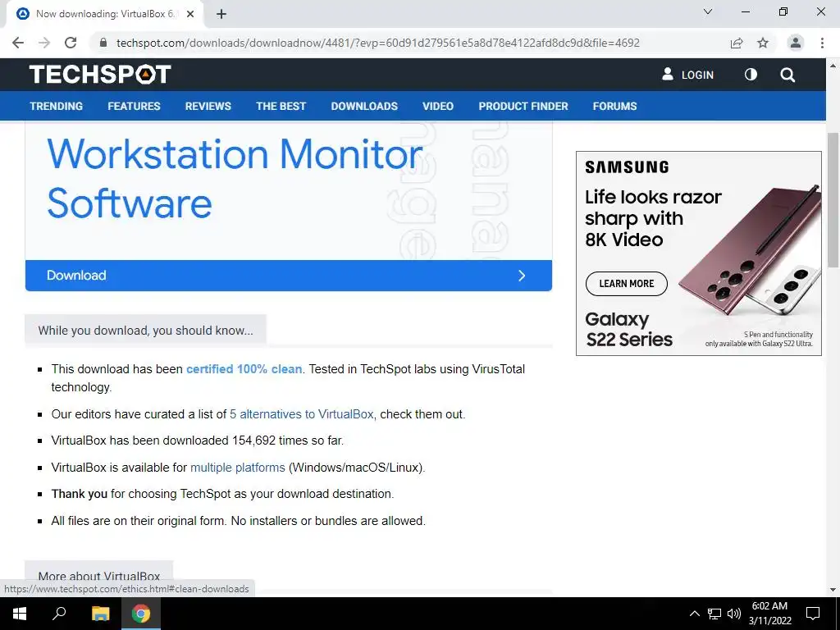Click the scrollbar down arrow
Viewport: 840px width, 630px height.
coord(833,590)
